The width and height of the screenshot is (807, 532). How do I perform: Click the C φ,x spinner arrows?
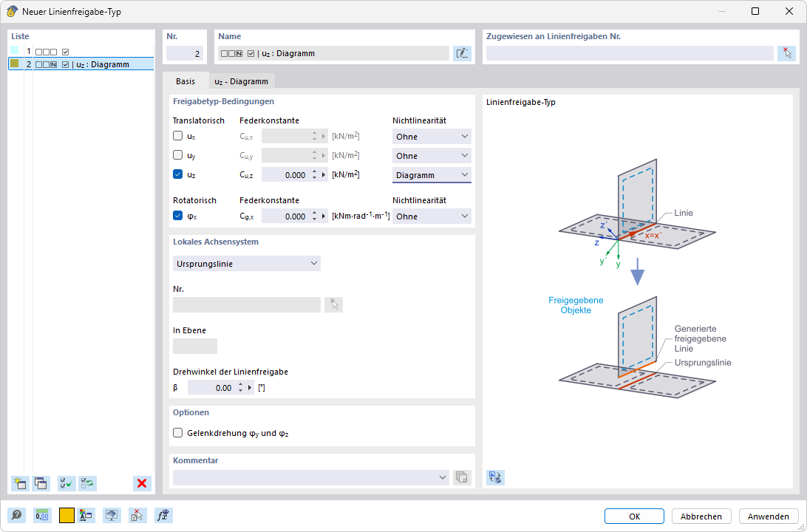[315, 216]
